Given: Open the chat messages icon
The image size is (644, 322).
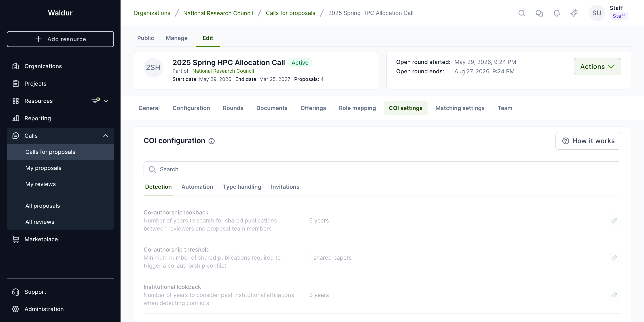Looking at the screenshot, I should coord(539,13).
